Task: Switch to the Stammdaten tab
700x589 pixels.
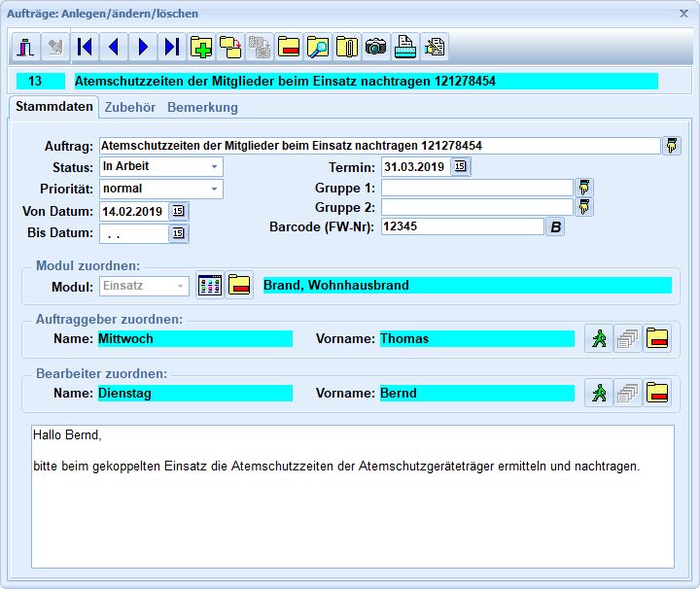Action: (54, 107)
